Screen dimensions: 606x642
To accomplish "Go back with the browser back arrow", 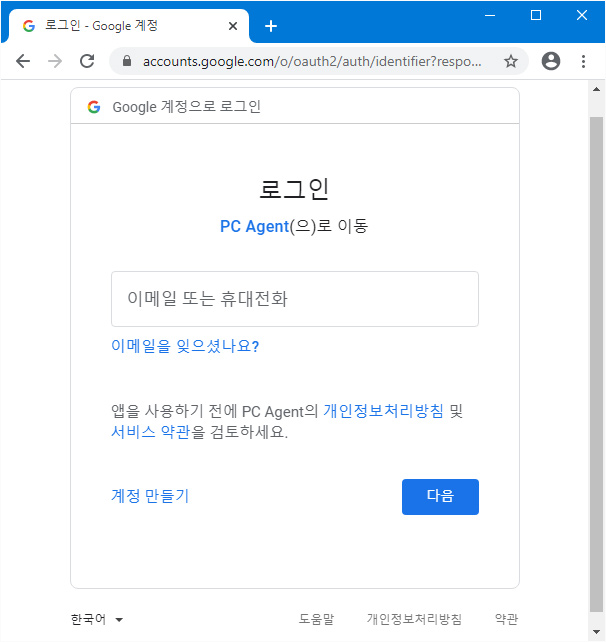I will [23, 61].
